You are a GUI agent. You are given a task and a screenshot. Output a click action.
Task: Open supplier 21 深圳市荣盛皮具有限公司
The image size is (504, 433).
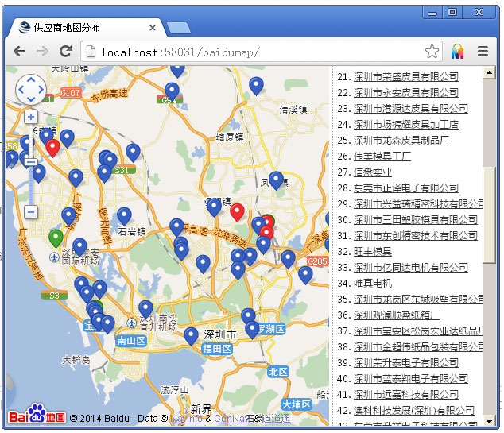(406, 77)
